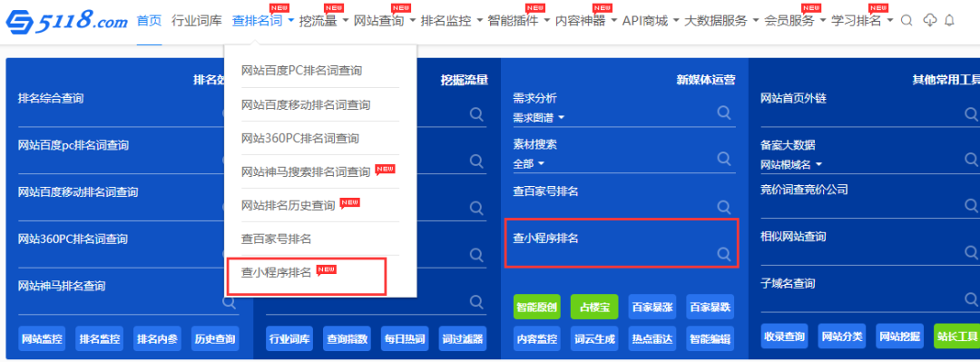Open 网站根域名 selector under 备案大数据
Viewport: 980px width, 362px height.
click(791, 164)
